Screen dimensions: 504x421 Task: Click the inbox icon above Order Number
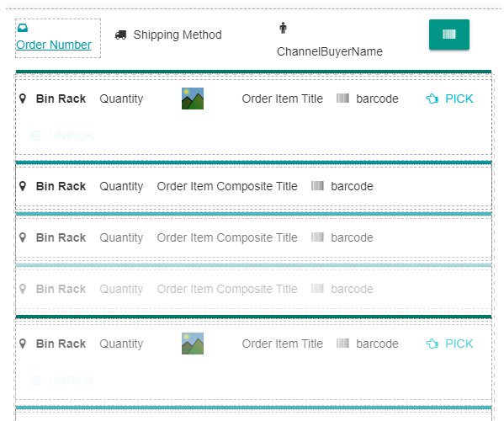click(23, 28)
